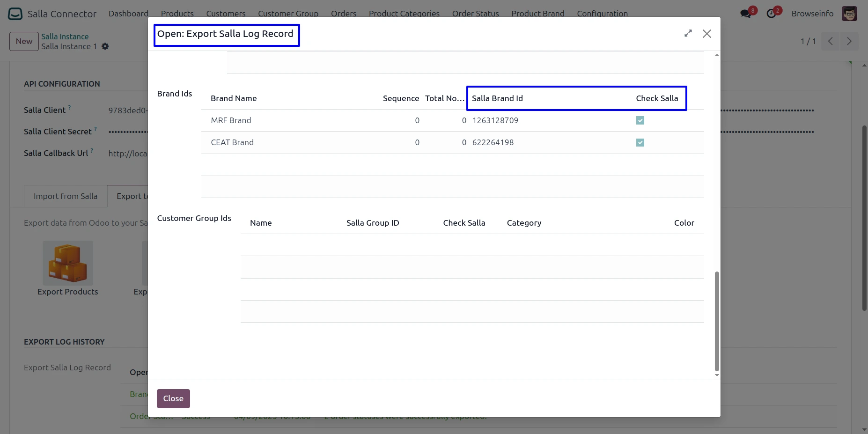Click the New record button
The image size is (868, 434).
(24, 41)
